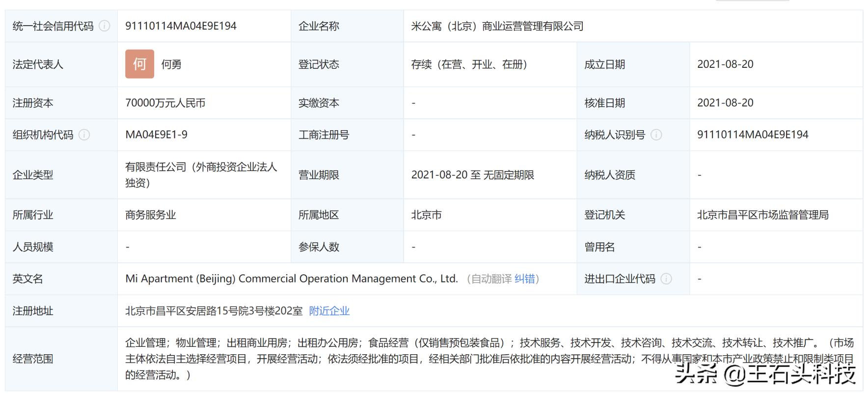The height and width of the screenshot is (397, 868).
Task: Click the 所属行业 label cell
Action: tap(61, 215)
